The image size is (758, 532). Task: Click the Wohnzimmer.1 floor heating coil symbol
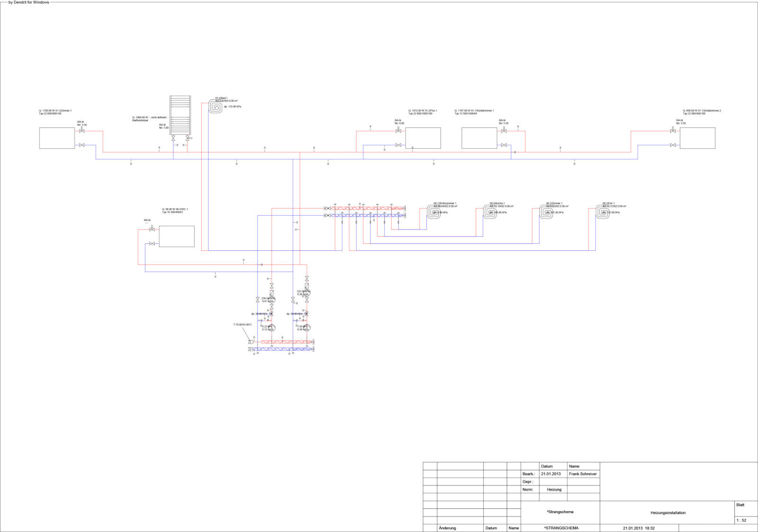(433, 212)
